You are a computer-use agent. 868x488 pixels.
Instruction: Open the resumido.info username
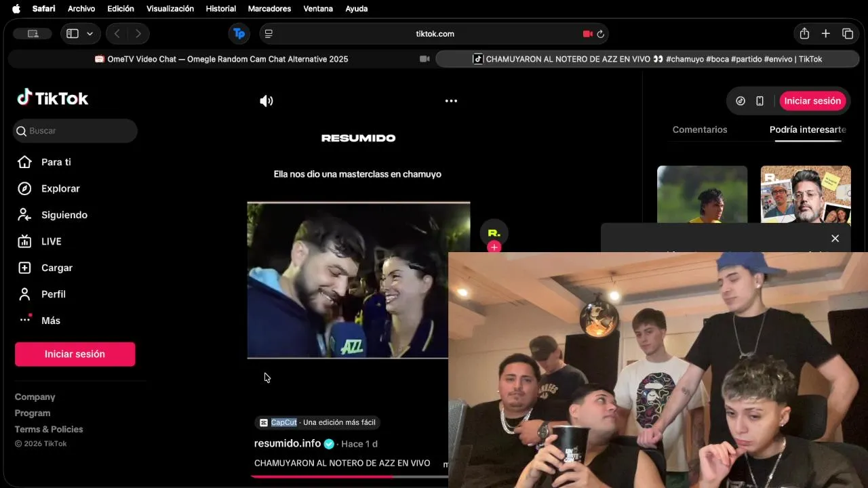click(x=288, y=443)
